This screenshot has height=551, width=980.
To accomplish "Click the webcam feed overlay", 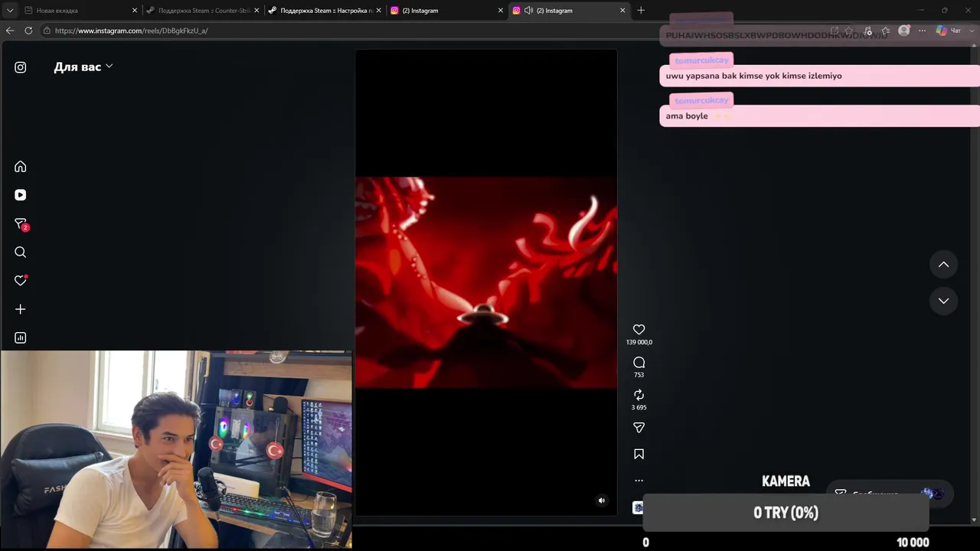I will tap(176, 450).
